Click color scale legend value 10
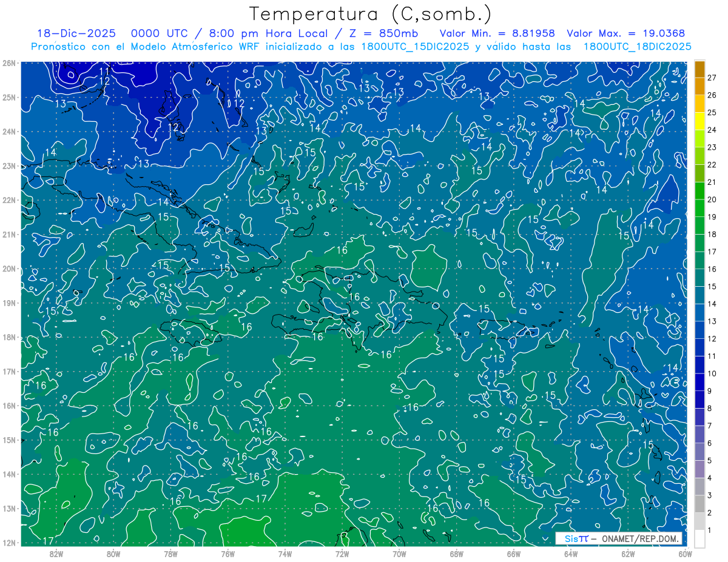Screen dimensions: 728x562 [712, 373]
